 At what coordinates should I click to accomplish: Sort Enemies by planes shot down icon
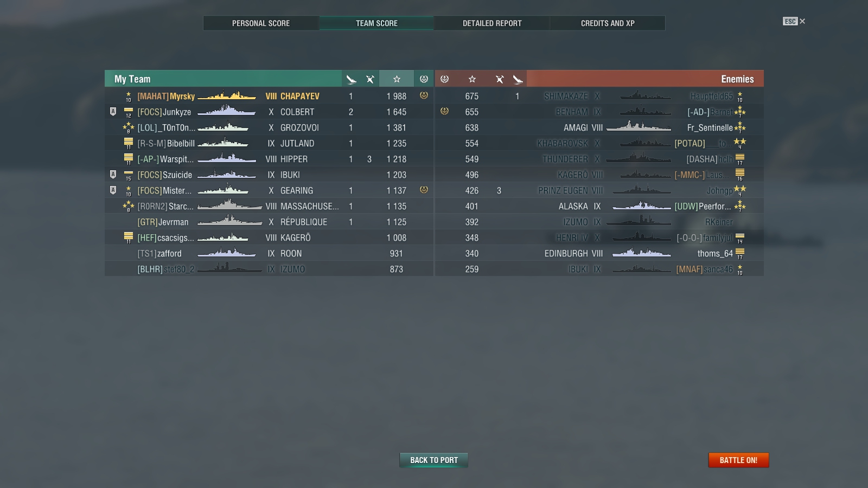tap(500, 79)
